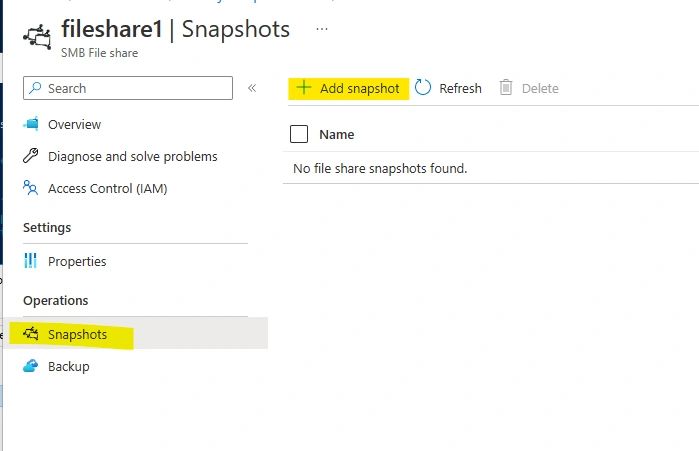
Task: Click the Delete trash can icon
Action: pyautogui.click(x=506, y=88)
